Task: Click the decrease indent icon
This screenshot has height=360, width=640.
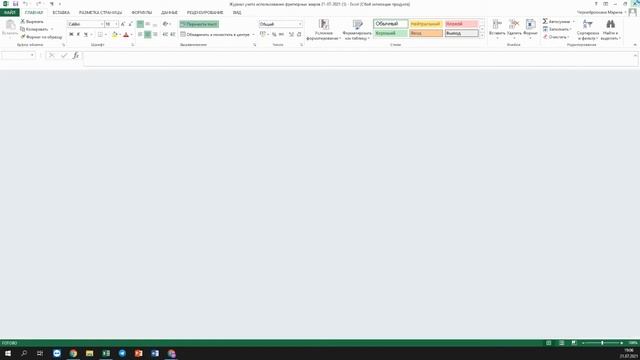Action: [165, 35]
